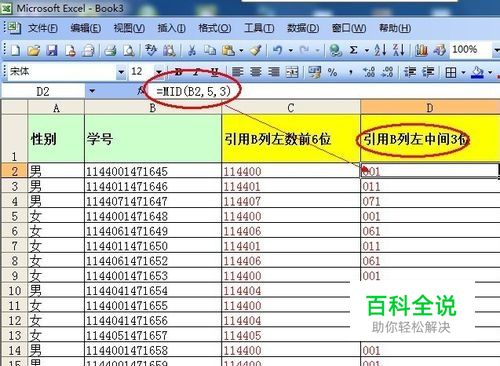The image size is (500, 366).
Task: Click cell with 1144071471647
Action: 153,201
